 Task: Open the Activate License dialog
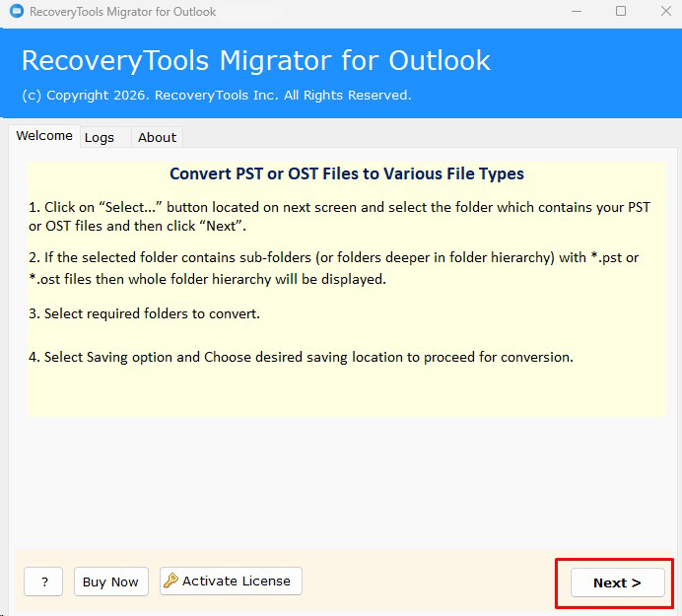pos(231,581)
